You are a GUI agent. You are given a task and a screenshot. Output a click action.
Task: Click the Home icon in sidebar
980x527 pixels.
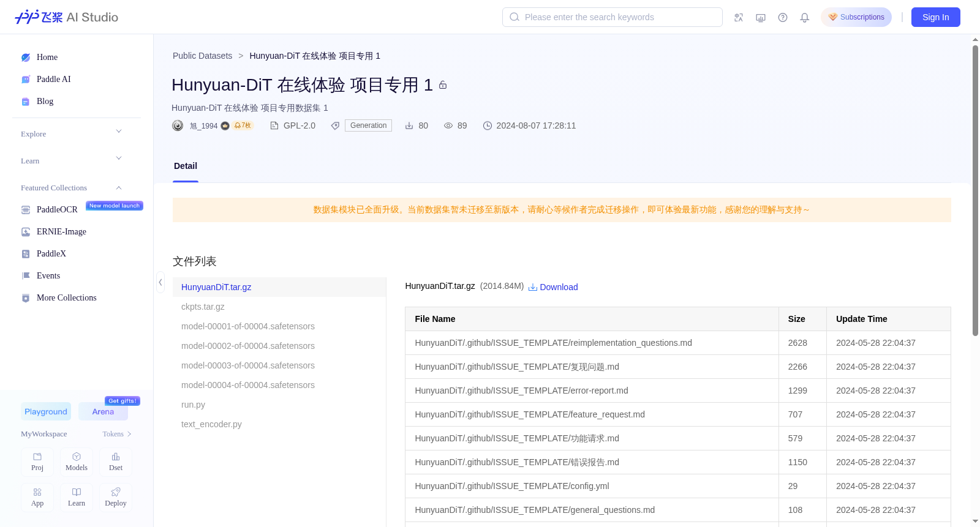click(26, 58)
